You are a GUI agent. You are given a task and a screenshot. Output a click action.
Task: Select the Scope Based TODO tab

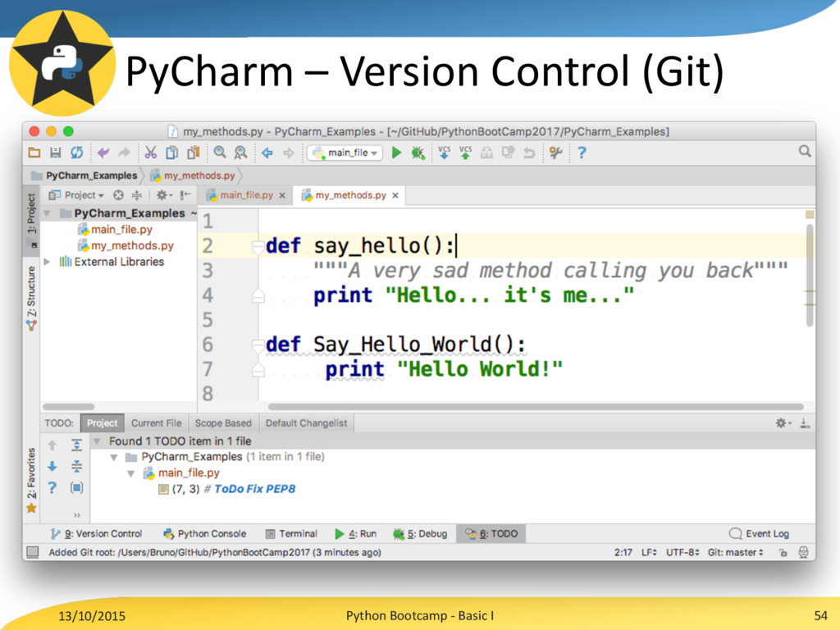(223, 423)
